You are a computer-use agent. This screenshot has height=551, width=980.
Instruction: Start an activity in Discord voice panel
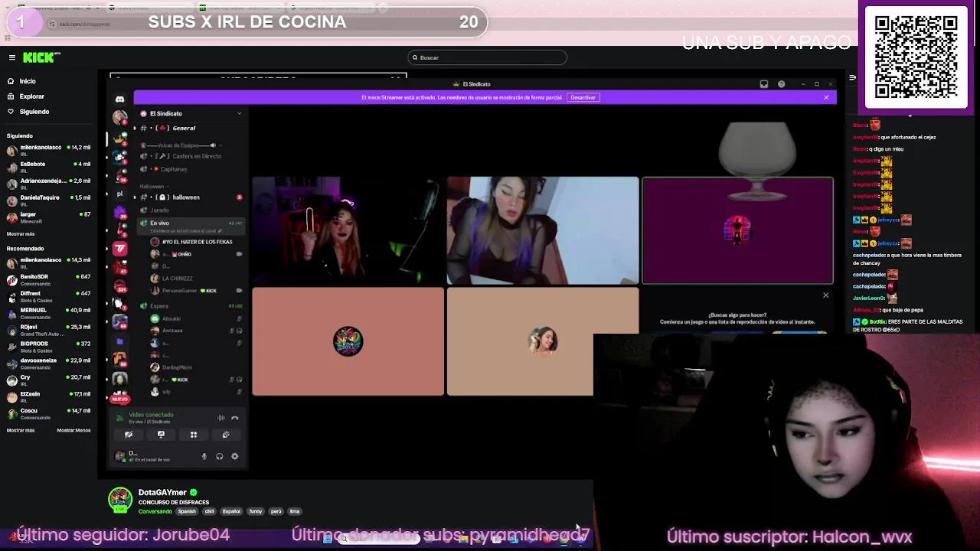194,435
